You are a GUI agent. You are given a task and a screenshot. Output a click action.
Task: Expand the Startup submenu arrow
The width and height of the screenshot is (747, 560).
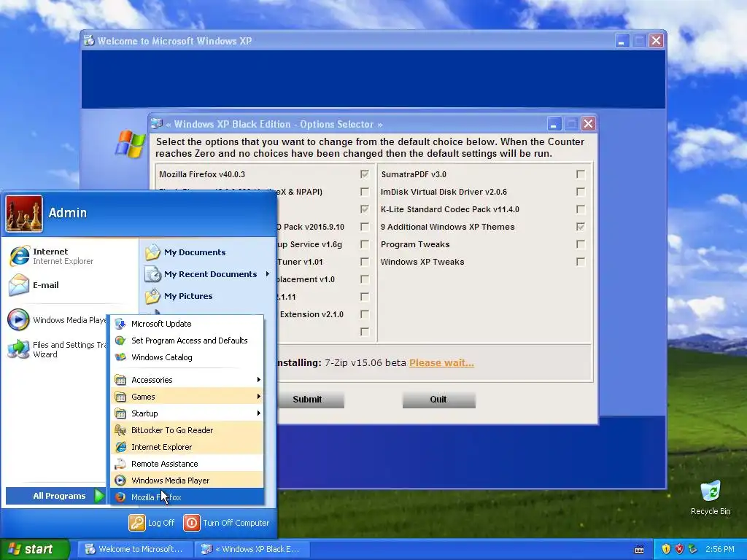coord(259,413)
